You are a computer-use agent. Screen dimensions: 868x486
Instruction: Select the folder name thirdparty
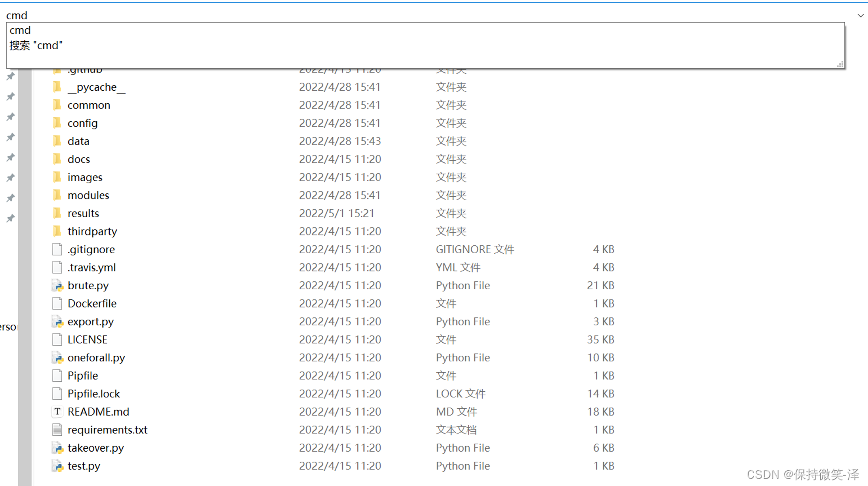[92, 231]
